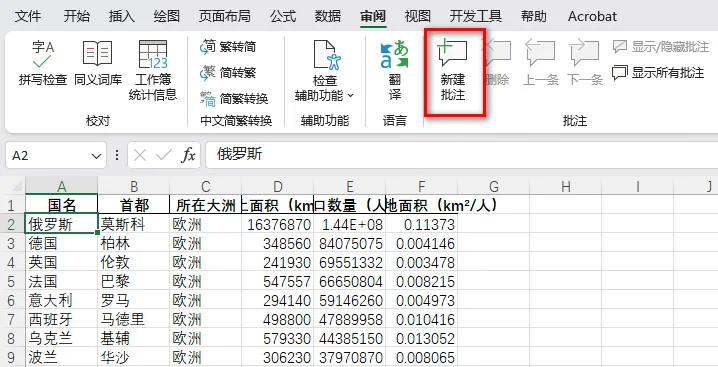Delete comment using 删除 button
This screenshot has height=367, width=718.
[x=497, y=63]
